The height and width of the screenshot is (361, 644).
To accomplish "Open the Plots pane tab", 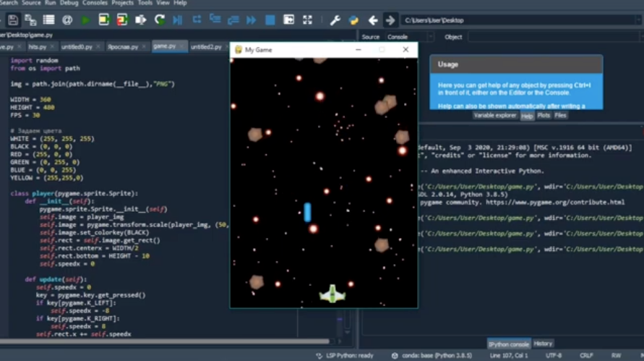I will [x=544, y=115].
